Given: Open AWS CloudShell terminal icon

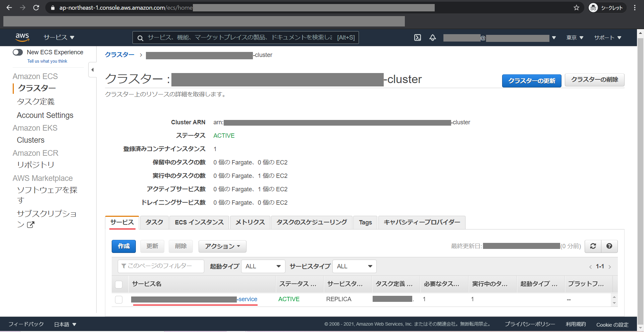Looking at the screenshot, I should 418,38.
